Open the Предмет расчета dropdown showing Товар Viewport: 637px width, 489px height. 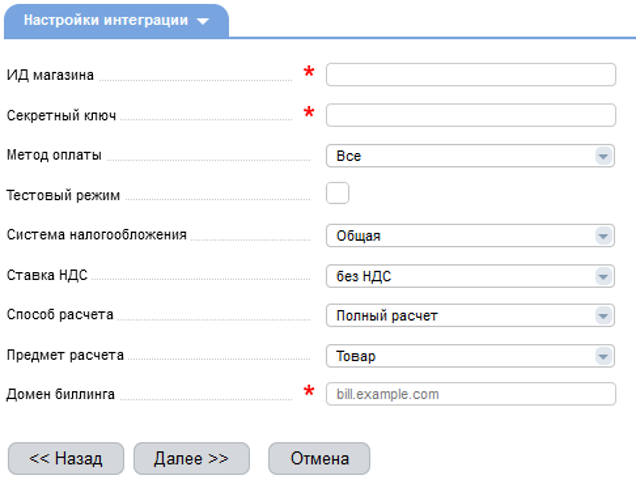(x=470, y=356)
